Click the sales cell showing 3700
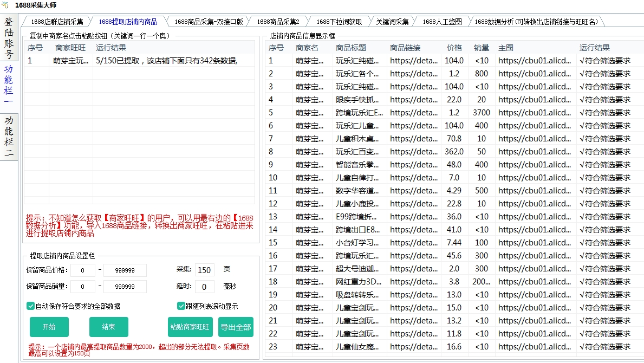644x363 pixels. coord(482,113)
